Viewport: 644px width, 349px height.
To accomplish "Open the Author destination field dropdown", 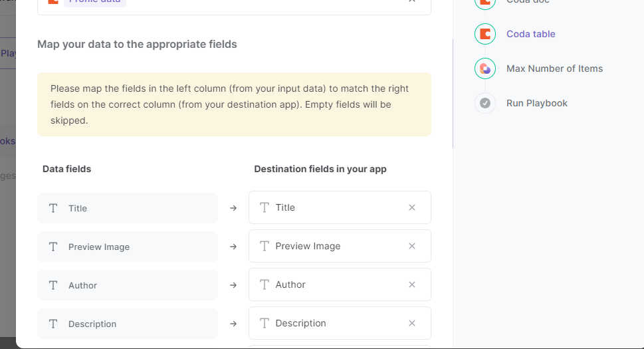I will tap(340, 285).
